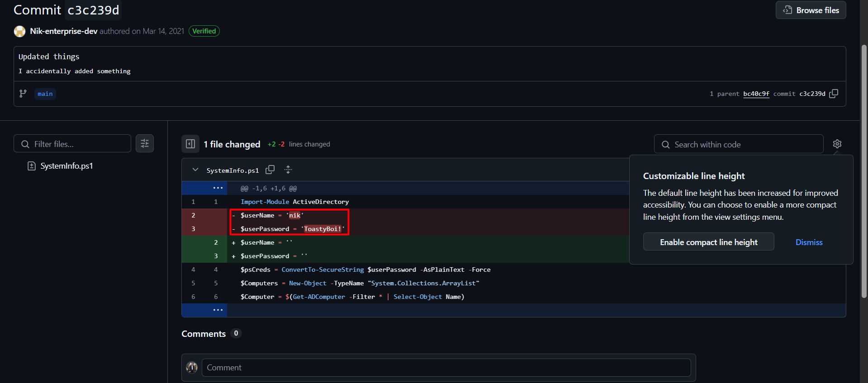The height and width of the screenshot is (383, 868).
Task: Copy the full commit SHA icon
Action: point(834,94)
